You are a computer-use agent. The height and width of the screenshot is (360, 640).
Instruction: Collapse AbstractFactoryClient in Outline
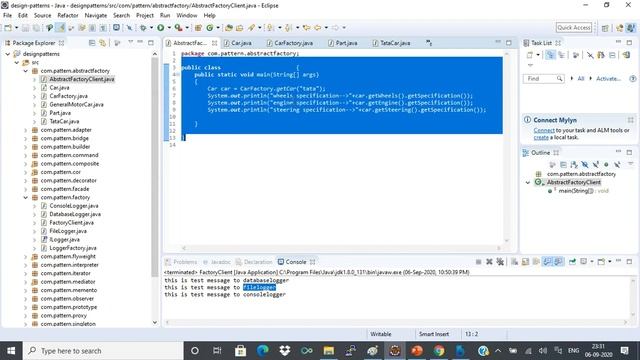(x=528, y=182)
